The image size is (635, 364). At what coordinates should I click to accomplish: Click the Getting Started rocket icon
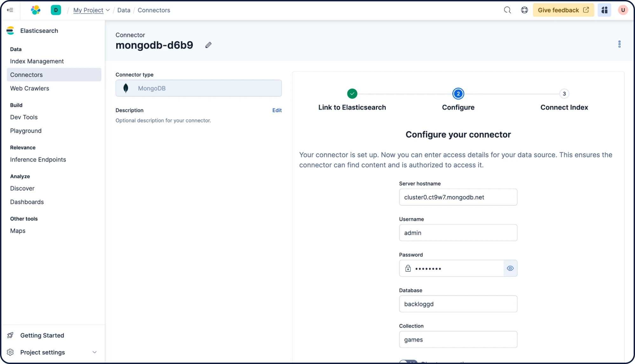(x=10, y=335)
